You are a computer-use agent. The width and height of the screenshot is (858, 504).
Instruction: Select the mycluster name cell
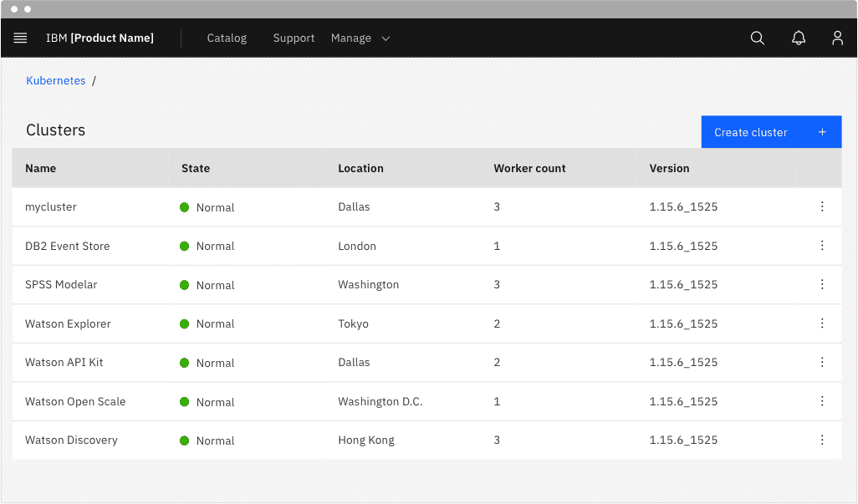point(51,207)
